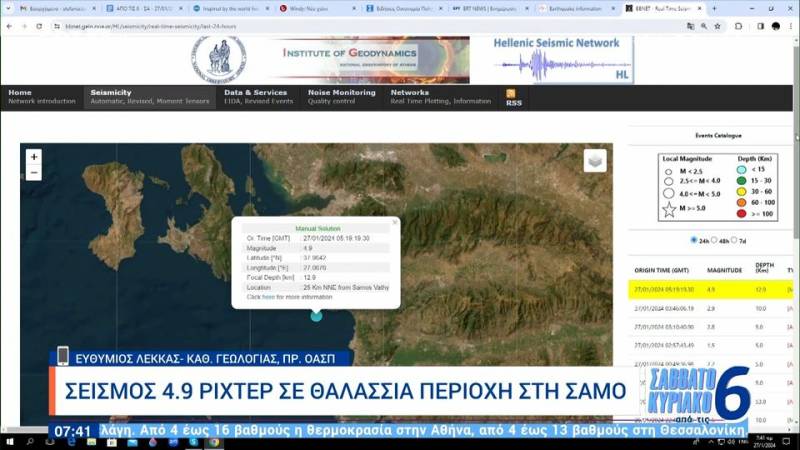
Task: Select the 02:57 magnitude 1.5 event row
Action: click(x=711, y=345)
